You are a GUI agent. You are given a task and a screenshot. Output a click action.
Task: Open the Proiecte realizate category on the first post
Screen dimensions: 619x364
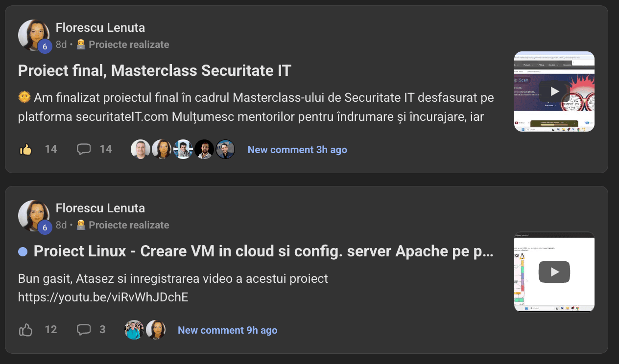pos(129,45)
